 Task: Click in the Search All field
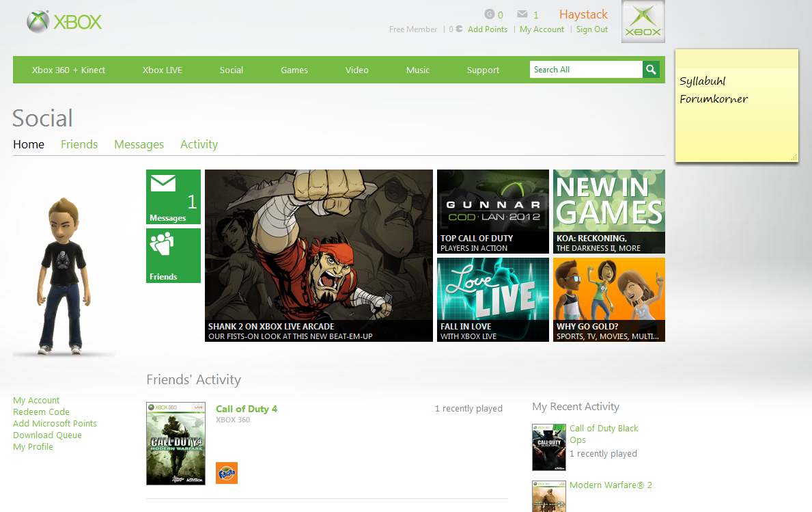click(586, 70)
